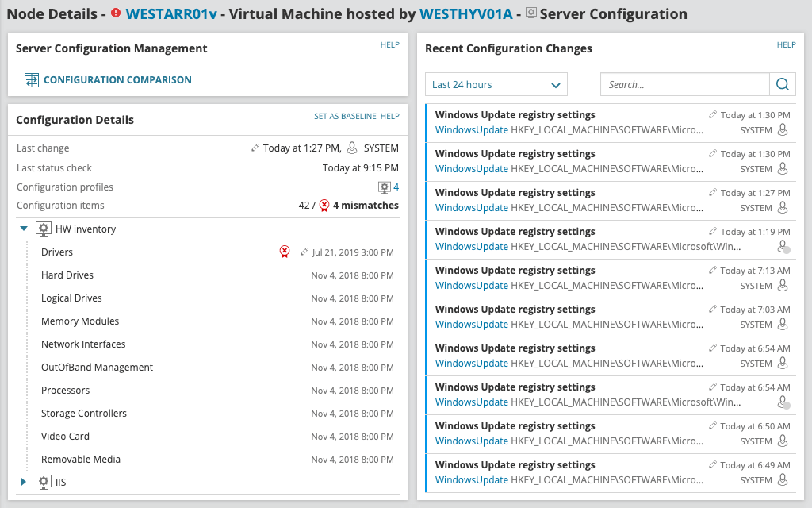The width and height of the screenshot is (812, 508).
Task: Open the Last 24 hours time filter dropdown
Action: click(496, 83)
